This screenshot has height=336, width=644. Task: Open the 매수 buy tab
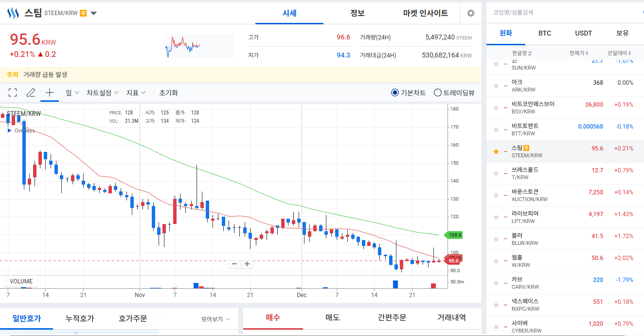[273, 318]
